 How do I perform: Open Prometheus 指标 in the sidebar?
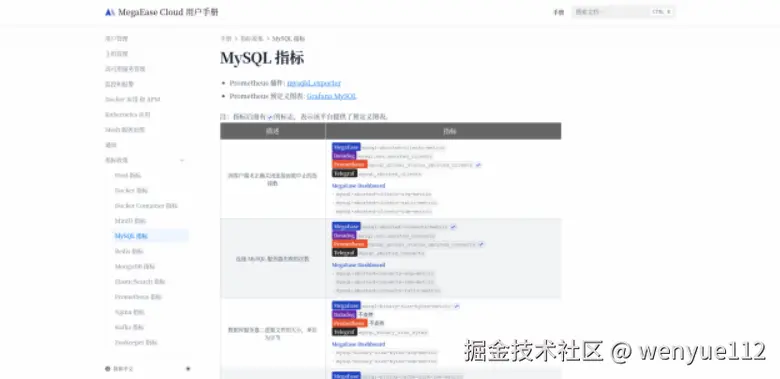click(138, 297)
